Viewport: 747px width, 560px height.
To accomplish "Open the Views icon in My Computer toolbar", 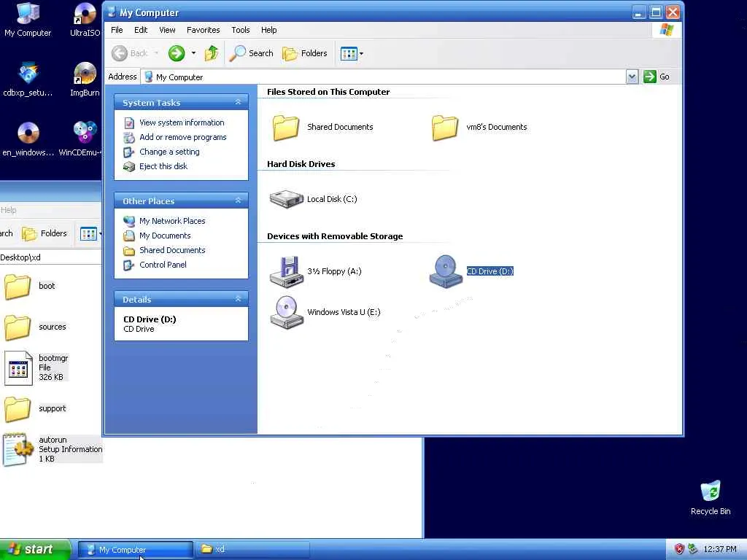I will 349,54.
